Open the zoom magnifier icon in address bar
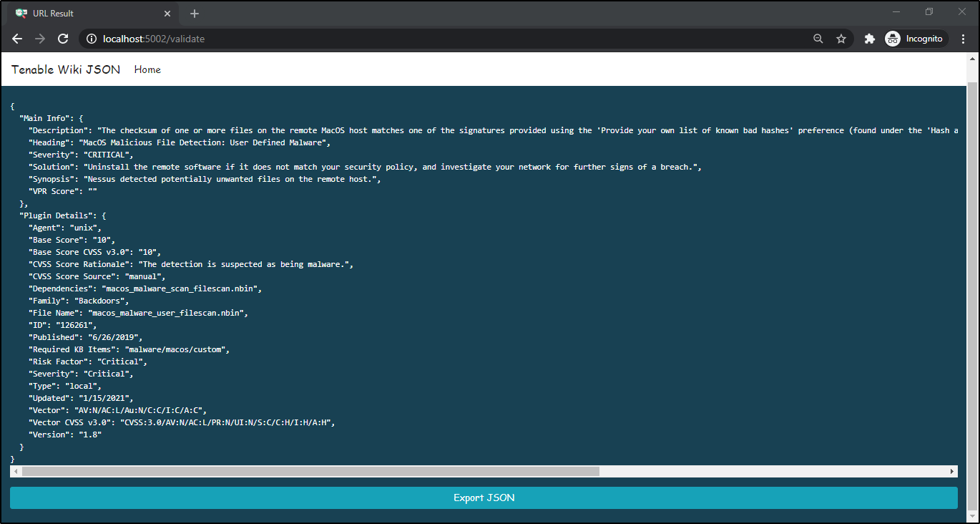980x524 pixels. point(818,39)
